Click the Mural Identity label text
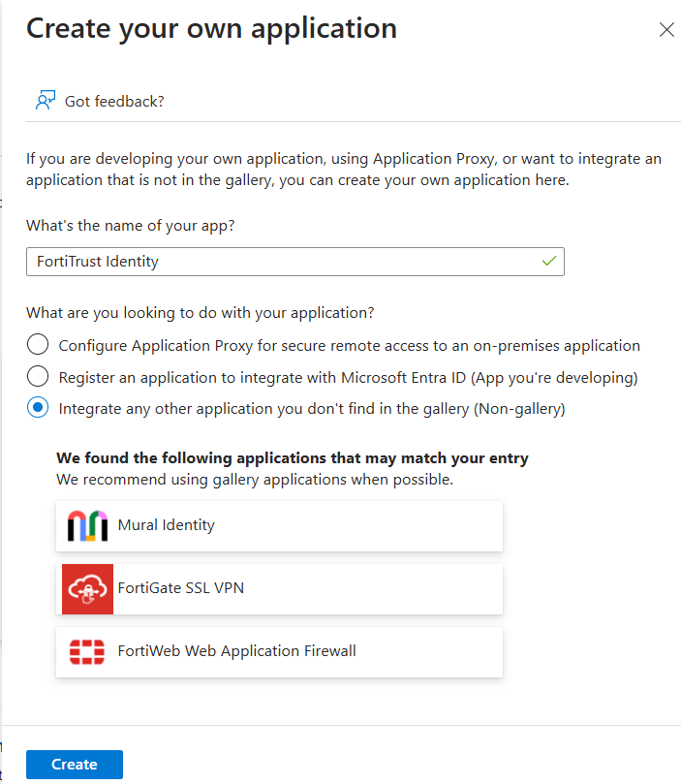681x784 pixels. tap(167, 527)
